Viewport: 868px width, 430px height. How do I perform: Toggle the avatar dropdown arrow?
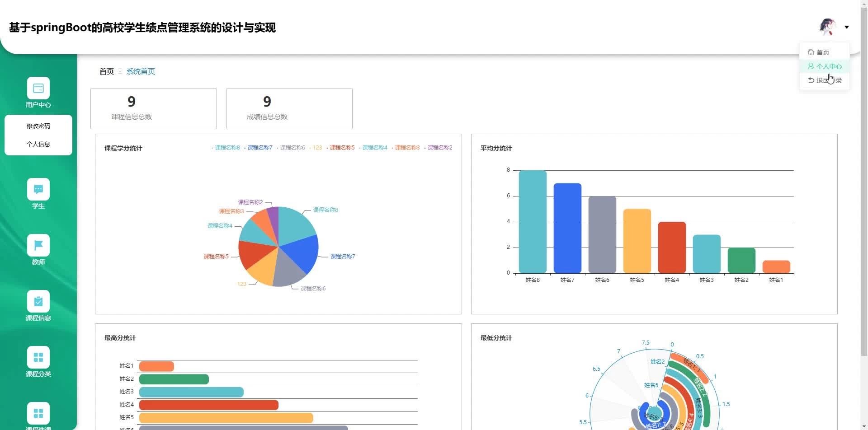click(847, 27)
